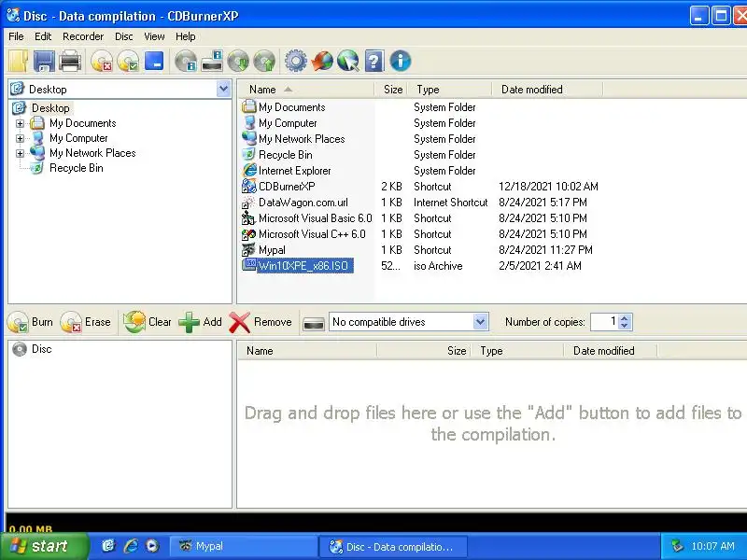Screen dimensions: 747x560
Task: Select the Disc root in the compilation tree
Action: pyautogui.click(x=41, y=349)
